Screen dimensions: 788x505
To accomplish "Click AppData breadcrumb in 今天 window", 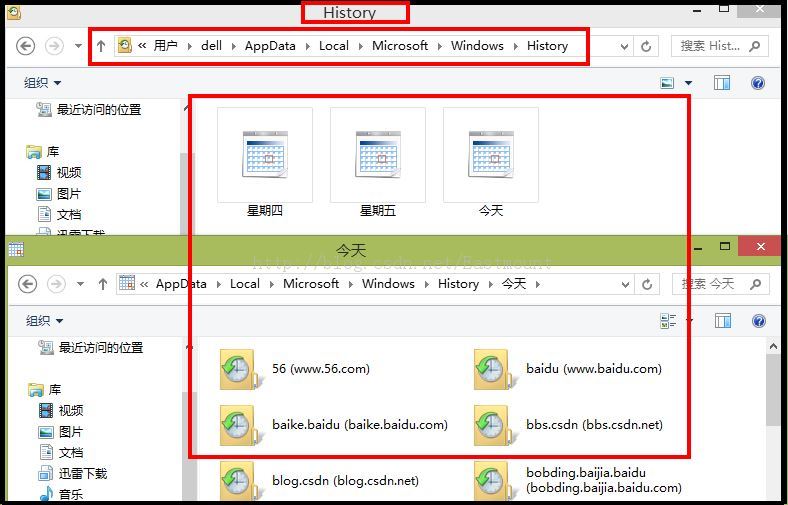I will [x=181, y=284].
